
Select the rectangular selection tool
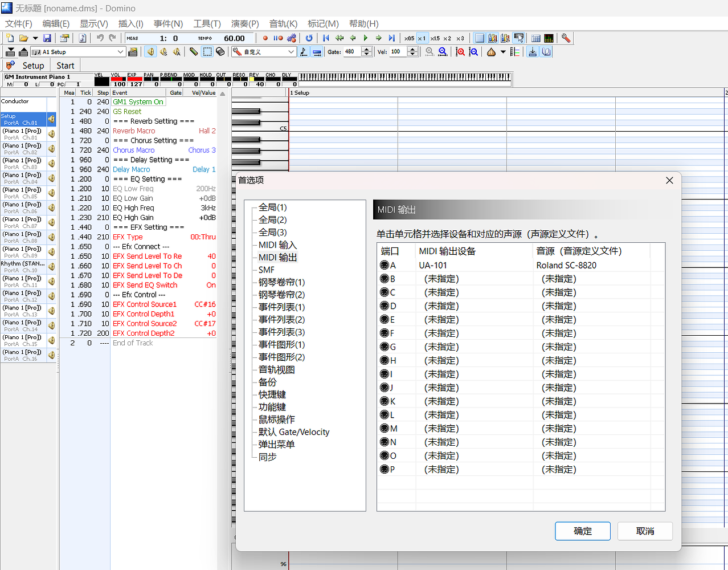pos(207,52)
